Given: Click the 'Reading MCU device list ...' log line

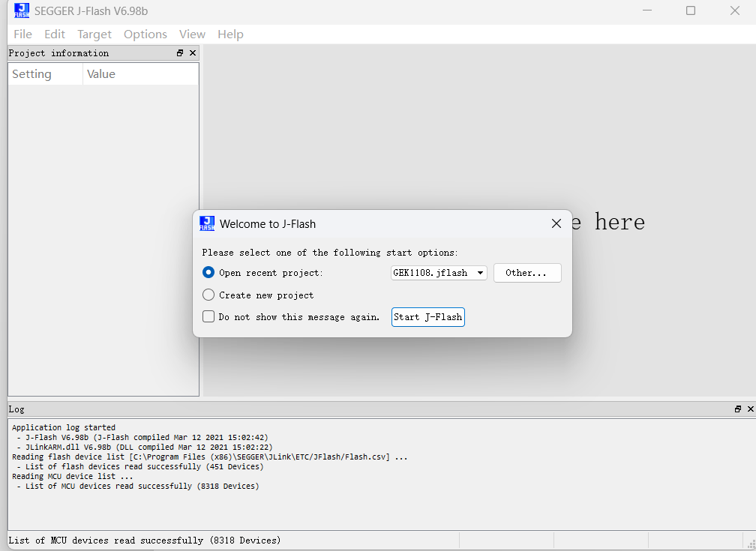Looking at the screenshot, I should pyautogui.click(x=72, y=476).
